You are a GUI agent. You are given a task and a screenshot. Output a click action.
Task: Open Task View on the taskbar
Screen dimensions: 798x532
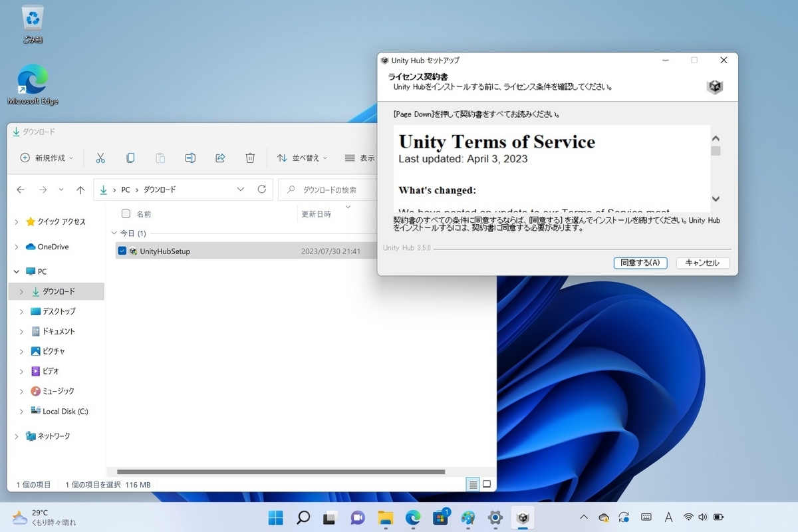point(330,517)
